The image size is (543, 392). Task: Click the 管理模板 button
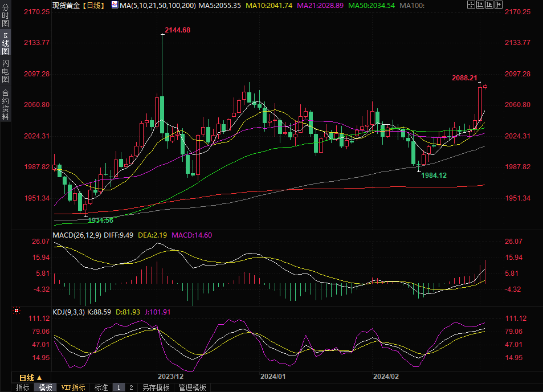pyautogui.click(x=193, y=387)
